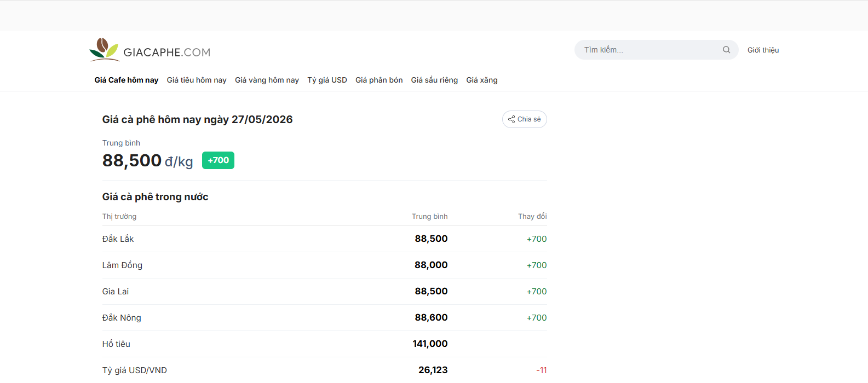Image resolution: width=868 pixels, height=383 pixels.
Task: Click the Giá cà phê trong nước heading
Action: tap(155, 197)
